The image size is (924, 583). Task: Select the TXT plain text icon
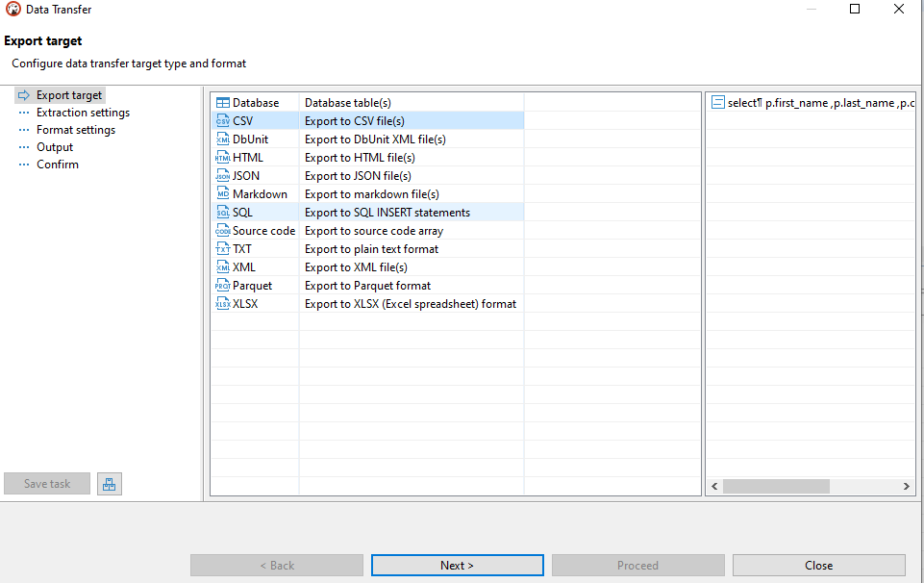(x=222, y=248)
